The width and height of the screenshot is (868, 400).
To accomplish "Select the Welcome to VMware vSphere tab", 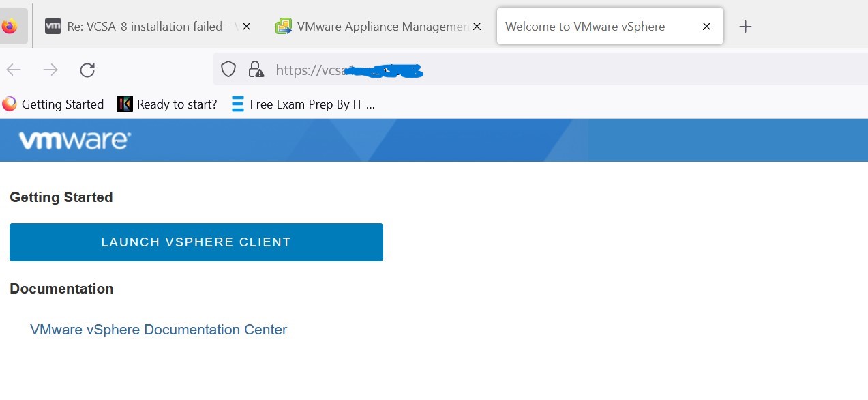I will [x=610, y=27].
